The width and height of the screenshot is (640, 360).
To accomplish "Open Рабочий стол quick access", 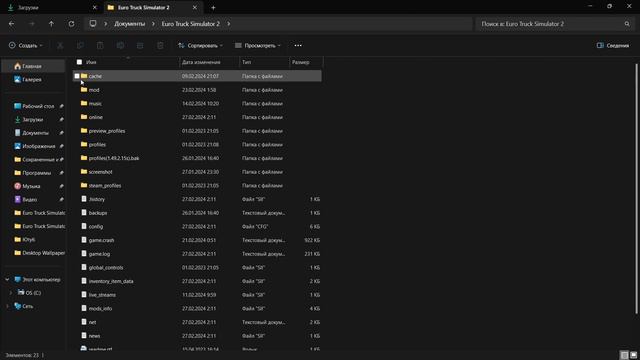I will pos(38,106).
